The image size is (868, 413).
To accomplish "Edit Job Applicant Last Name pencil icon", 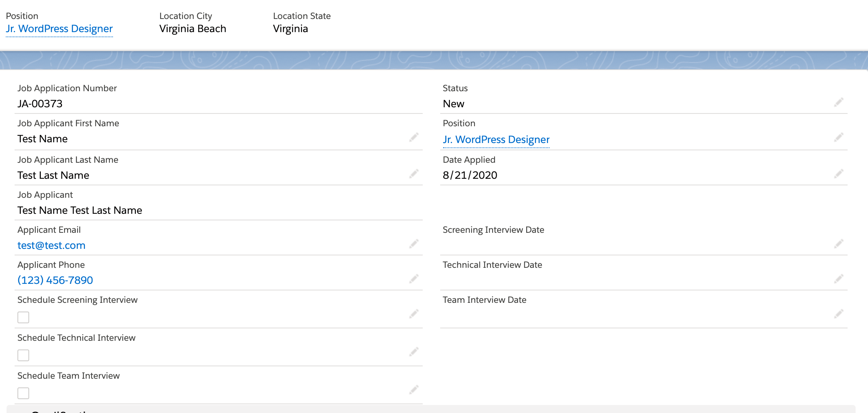I will 414,174.
